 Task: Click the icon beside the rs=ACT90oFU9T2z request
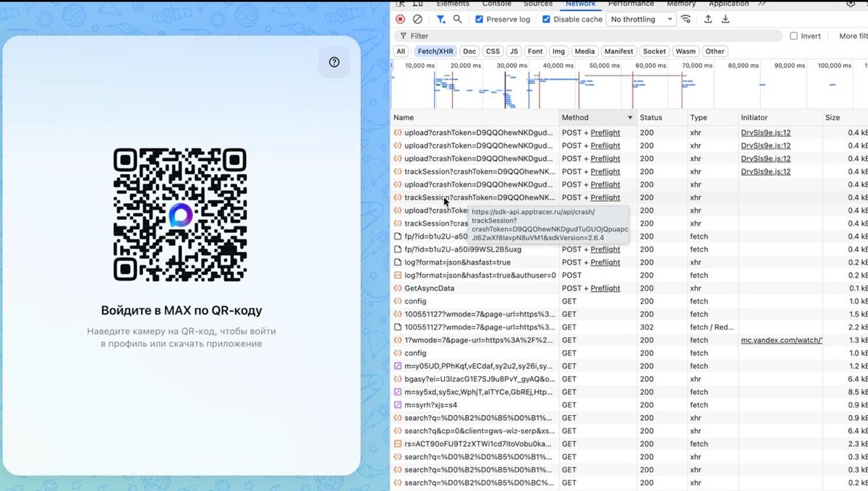(397, 444)
